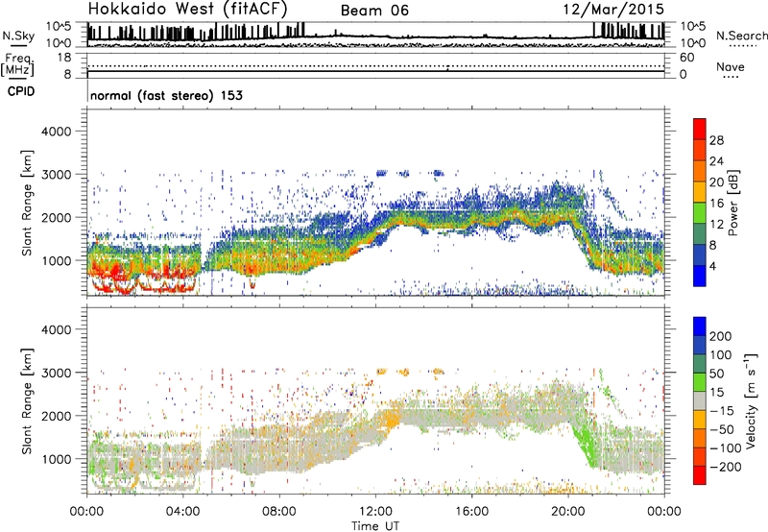Click the '12:00' time axis label
The height and width of the screenshot is (532, 768).
click(x=375, y=512)
